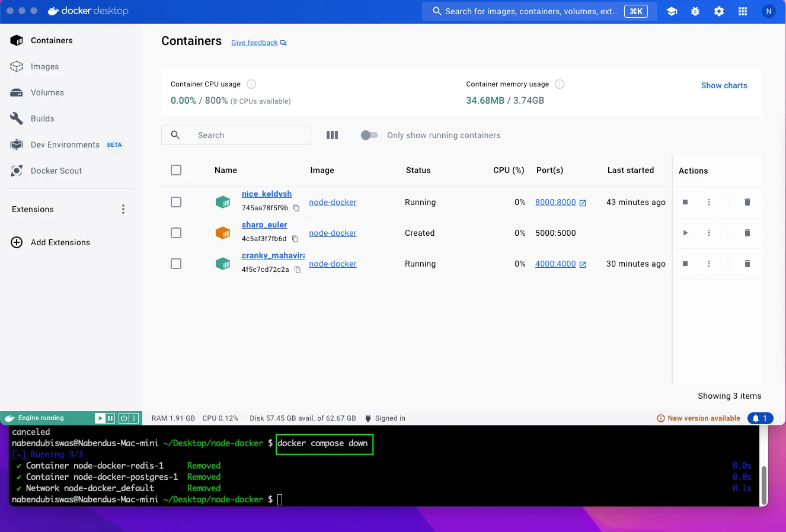This screenshot has height=532, width=786.
Task: Click the Signed in status
Action: tap(385, 418)
